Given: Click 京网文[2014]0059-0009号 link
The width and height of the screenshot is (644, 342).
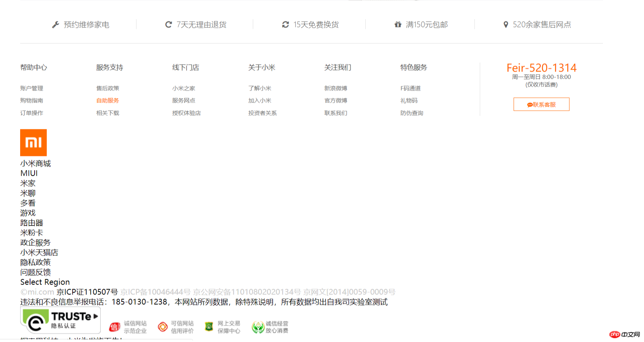Looking at the screenshot, I should pyautogui.click(x=349, y=292).
